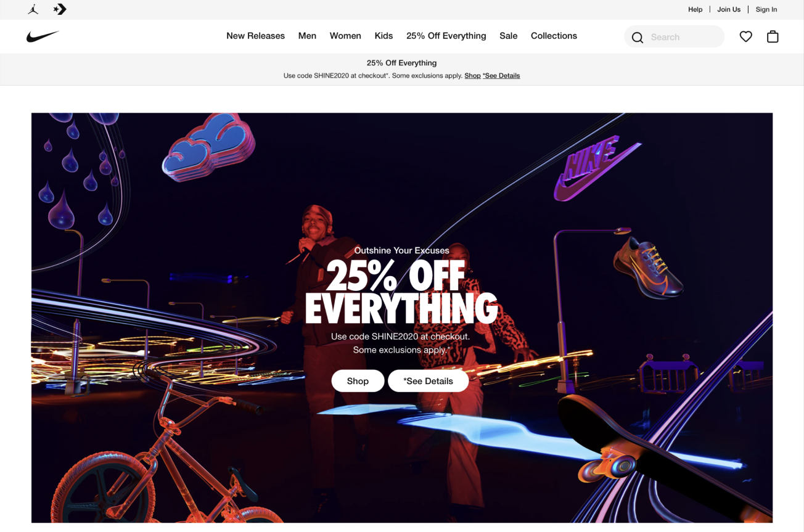Select the Kids navigation item
This screenshot has height=532, width=804.
click(x=384, y=36)
